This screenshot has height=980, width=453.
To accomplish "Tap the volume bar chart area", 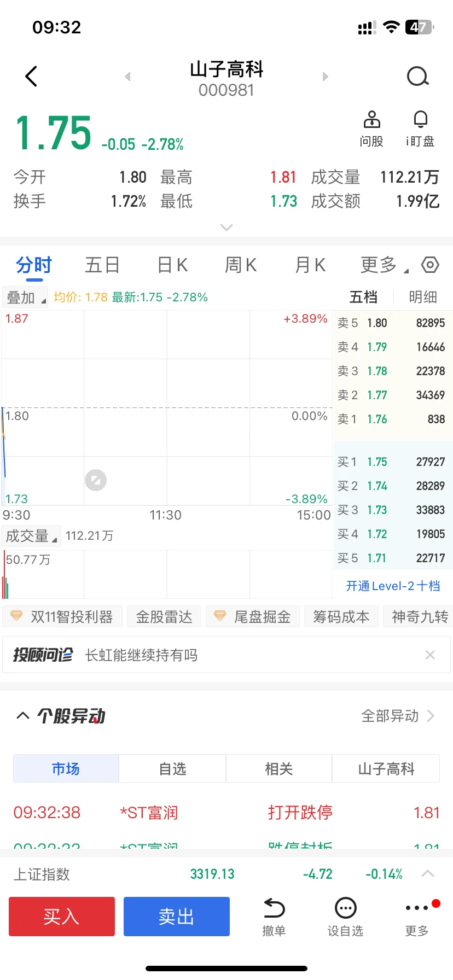I will 167,574.
